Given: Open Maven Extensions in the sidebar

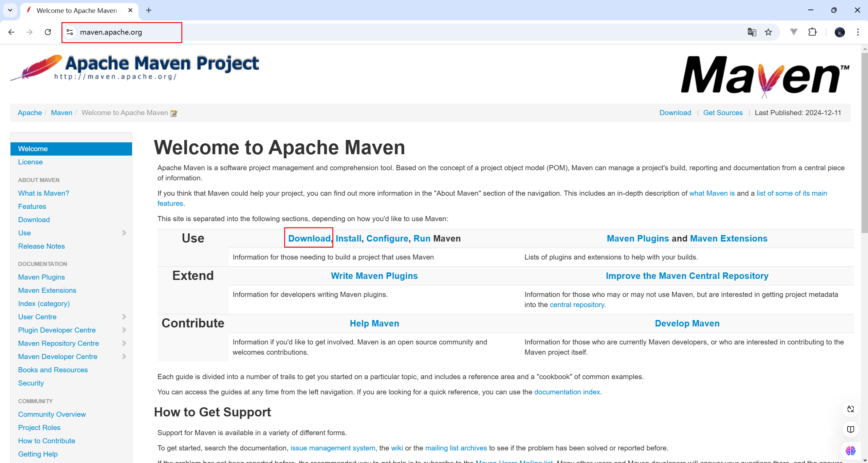Looking at the screenshot, I should click(x=47, y=290).
